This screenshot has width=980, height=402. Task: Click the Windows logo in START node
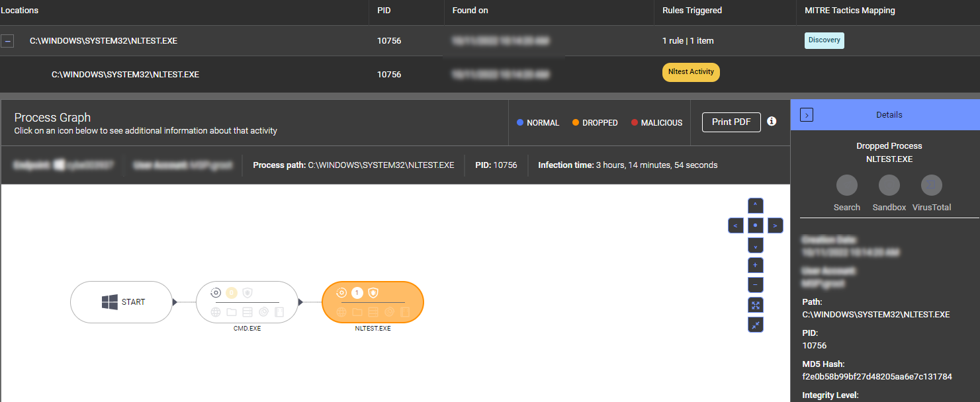(x=109, y=302)
